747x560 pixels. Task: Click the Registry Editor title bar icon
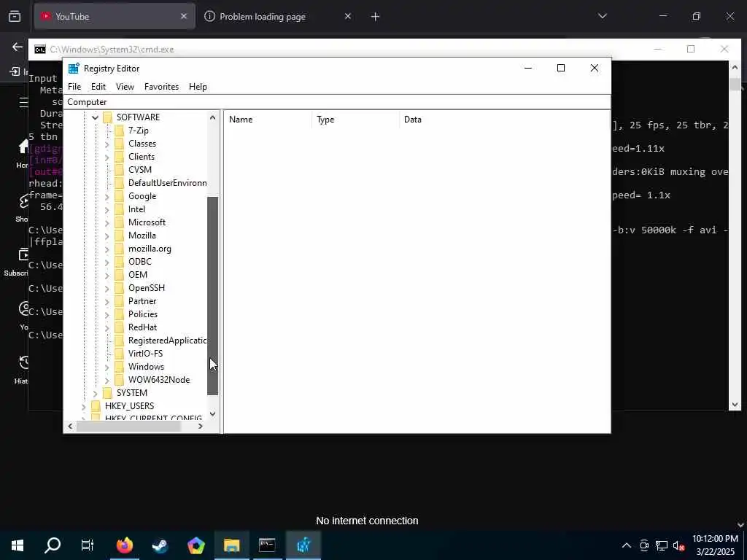(74, 68)
